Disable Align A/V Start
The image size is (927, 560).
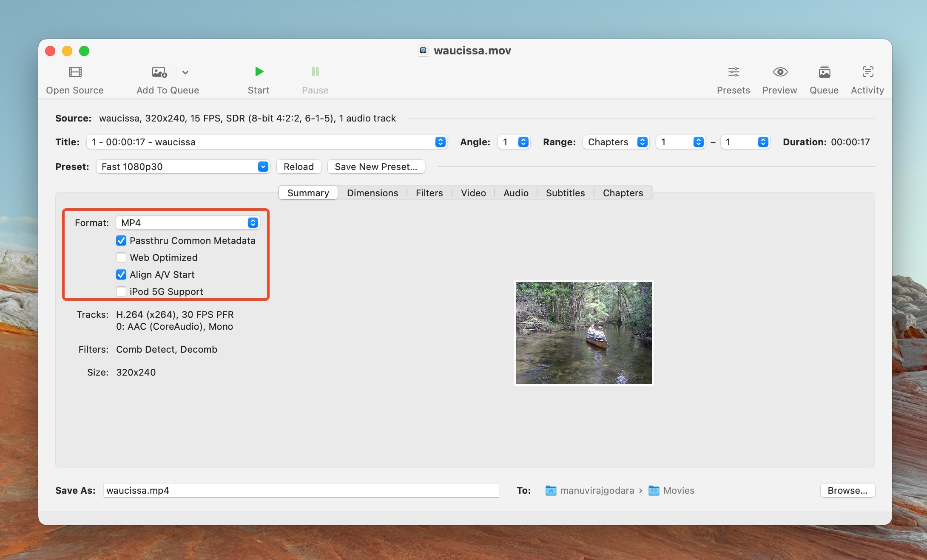click(121, 274)
